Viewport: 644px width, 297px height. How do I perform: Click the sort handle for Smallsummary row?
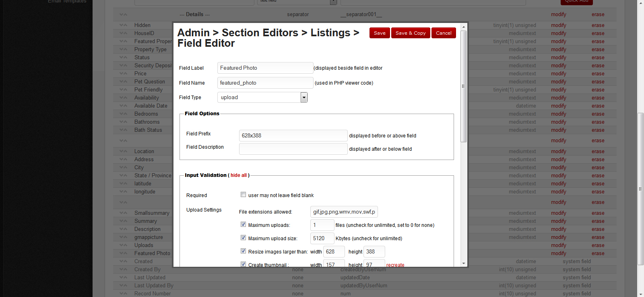coord(123,213)
